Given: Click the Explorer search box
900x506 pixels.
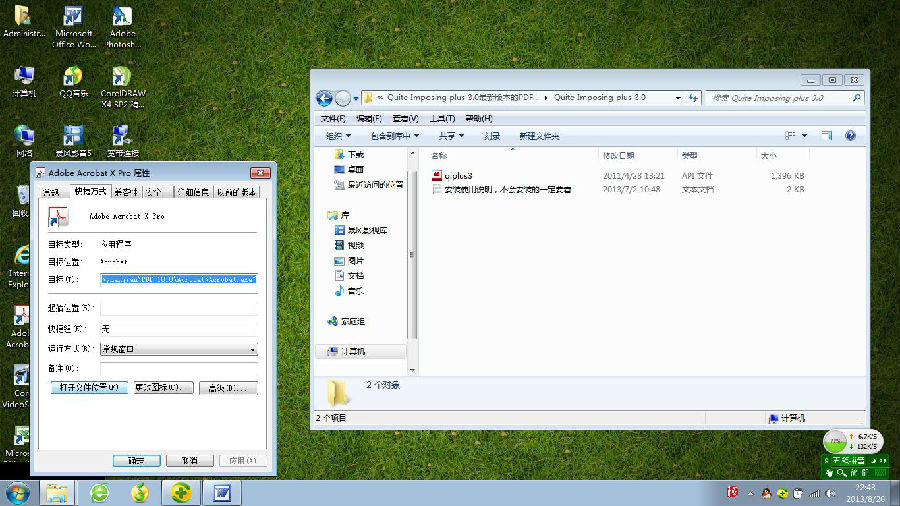Looking at the screenshot, I should 784,98.
